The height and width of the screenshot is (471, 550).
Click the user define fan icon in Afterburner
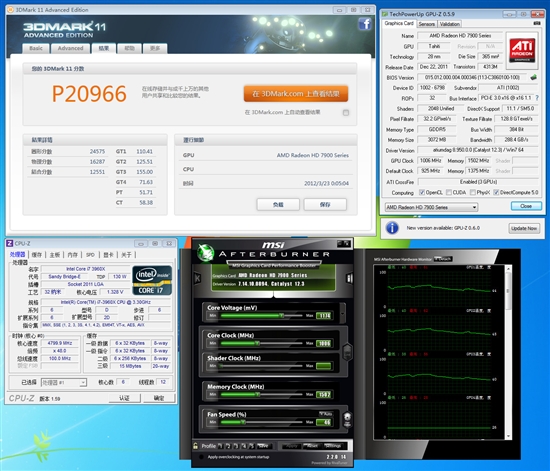point(347,419)
